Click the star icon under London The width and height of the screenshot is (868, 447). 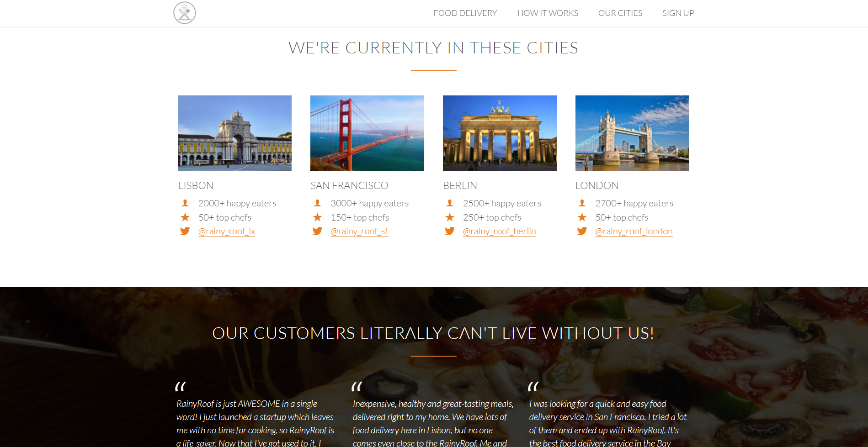click(582, 217)
